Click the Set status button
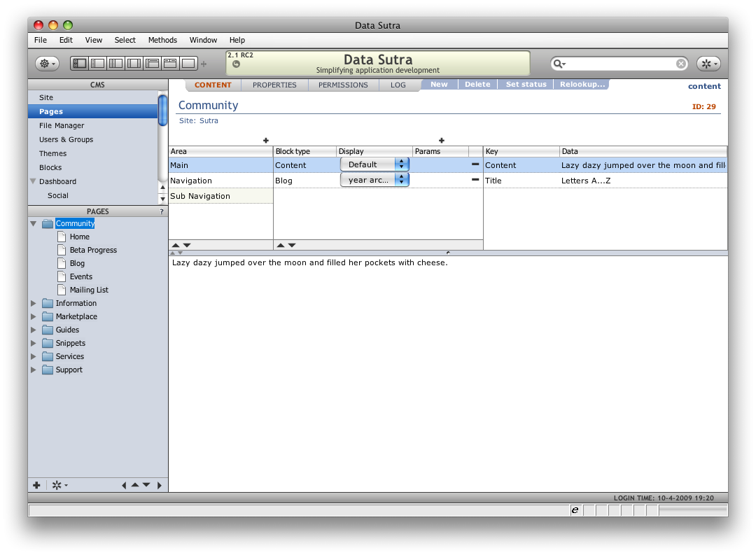The width and height of the screenshot is (756, 555). pos(526,85)
